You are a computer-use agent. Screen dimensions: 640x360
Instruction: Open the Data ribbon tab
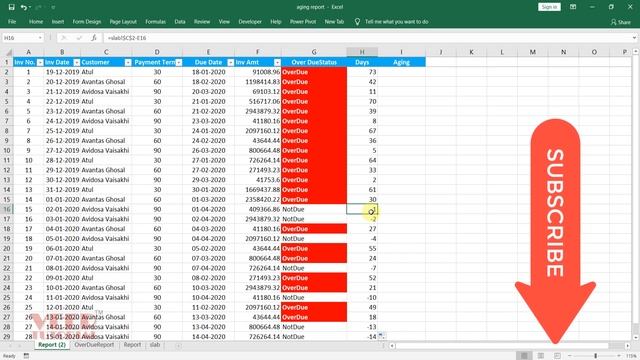180,22
